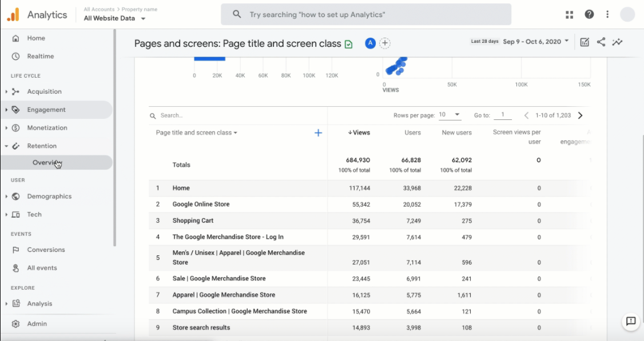Open the user account avatar
This screenshot has height=341, width=644.
(x=627, y=14)
